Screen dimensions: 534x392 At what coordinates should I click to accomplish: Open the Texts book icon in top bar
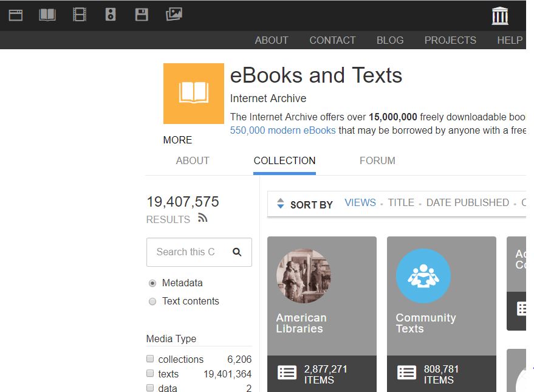tap(47, 15)
